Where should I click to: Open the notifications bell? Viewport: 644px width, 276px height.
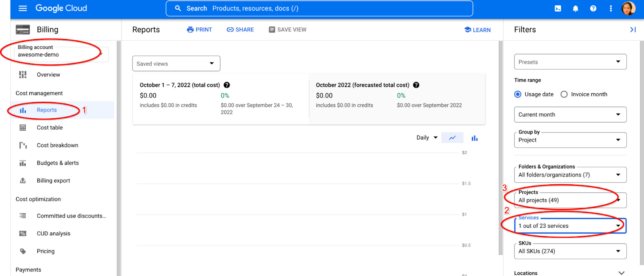576,8
